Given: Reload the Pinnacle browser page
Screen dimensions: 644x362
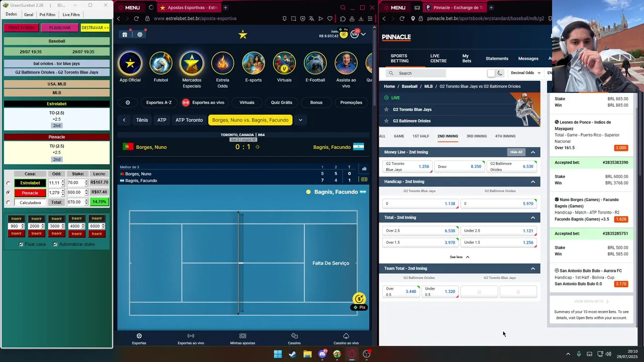Looking at the screenshot, I should tap(402, 19).
